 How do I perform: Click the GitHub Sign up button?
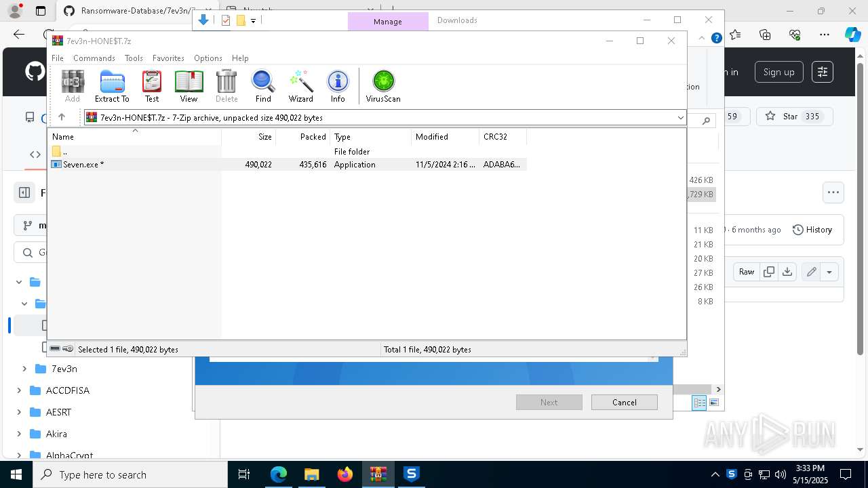[778, 72]
